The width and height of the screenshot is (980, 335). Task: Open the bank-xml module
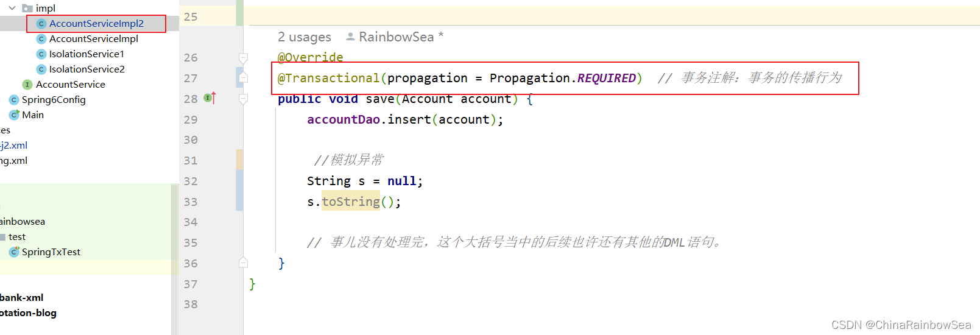22,297
